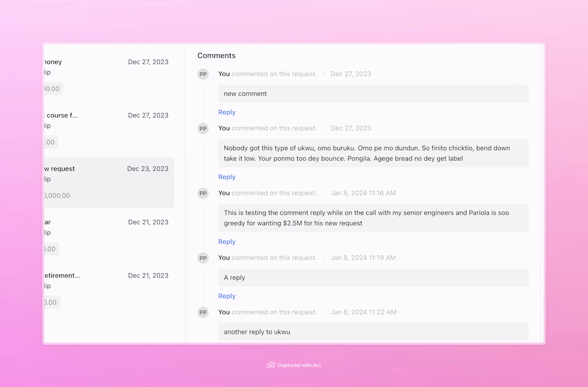Click the PP avatar beside the "new comment" entry
The width and height of the screenshot is (588, 387).
click(203, 74)
